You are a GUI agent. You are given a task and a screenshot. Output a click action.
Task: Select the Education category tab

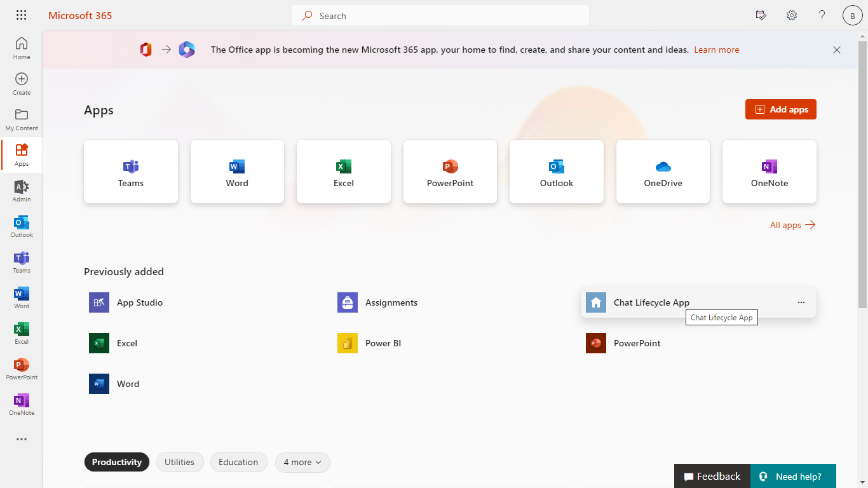click(x=238, y=462)
